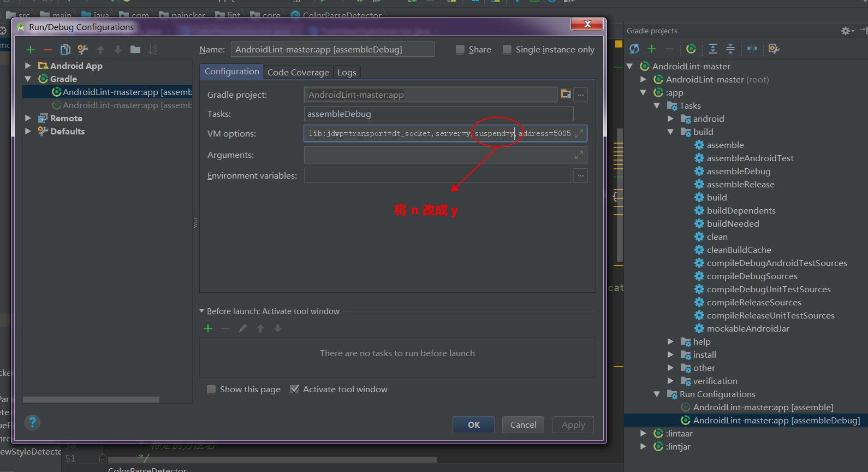Collapse the build tasks folder

click(x=670, y=132)
